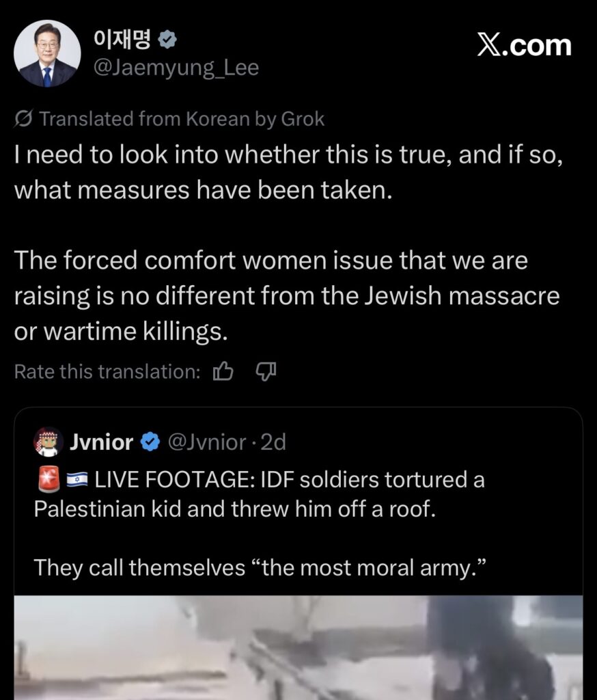This screenshot has height=700, width=597.
Task: Open Jvnior's pixel-art avatar
Action: (x=47, y=442)
